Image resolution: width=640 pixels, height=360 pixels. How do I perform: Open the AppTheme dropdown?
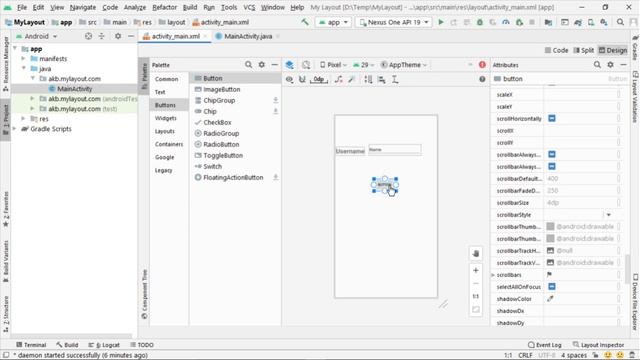click(403, 65)
